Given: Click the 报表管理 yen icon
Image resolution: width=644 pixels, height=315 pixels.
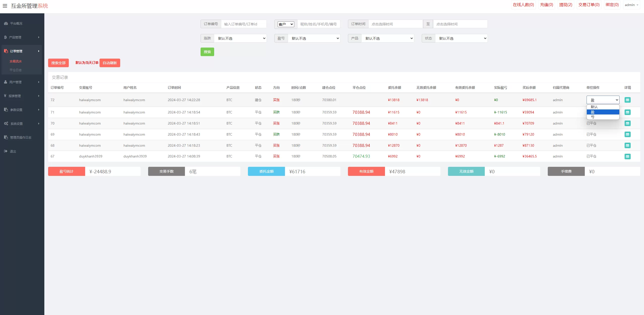Looking at the screenshot, I should [x=5, y=96].
